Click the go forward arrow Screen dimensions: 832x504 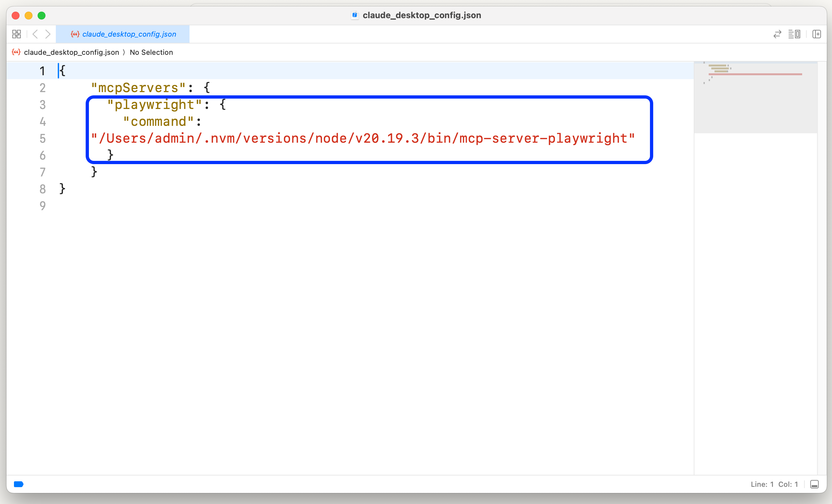pos(48,34)
